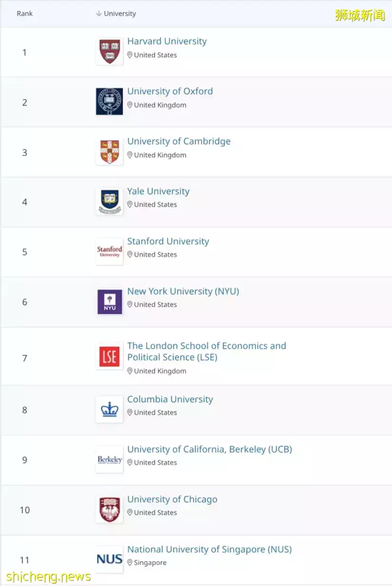Click the Rank column header

click(x=25, y=14)
